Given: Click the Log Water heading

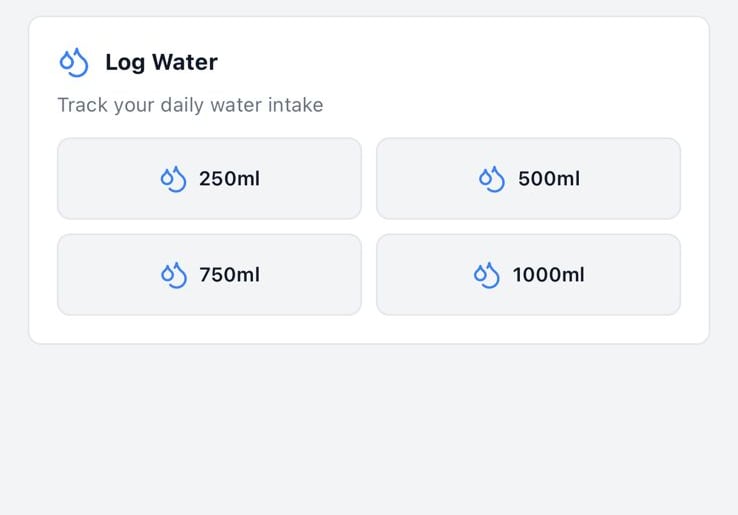Looking at the screenshot, I should [x=161, y=62].
